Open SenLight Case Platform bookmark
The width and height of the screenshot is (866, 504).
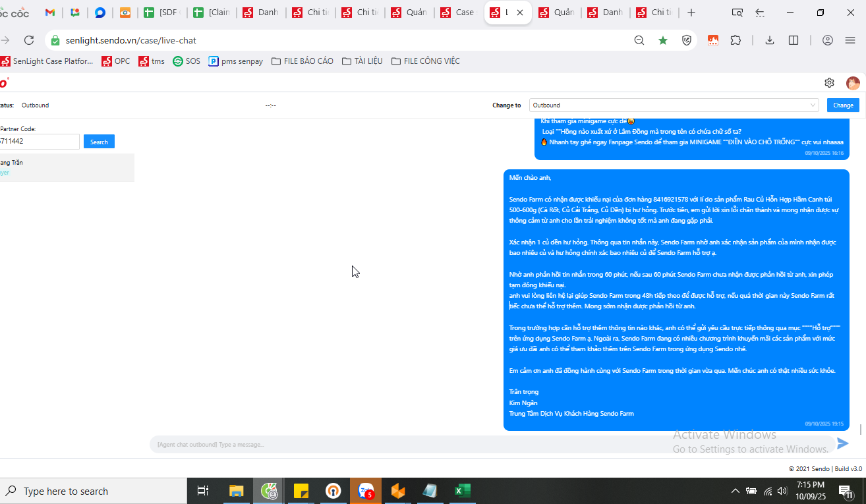tap(47, 61)
